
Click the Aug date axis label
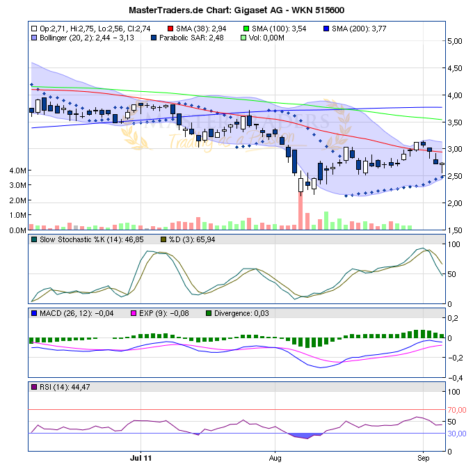[x=275, y=459]
